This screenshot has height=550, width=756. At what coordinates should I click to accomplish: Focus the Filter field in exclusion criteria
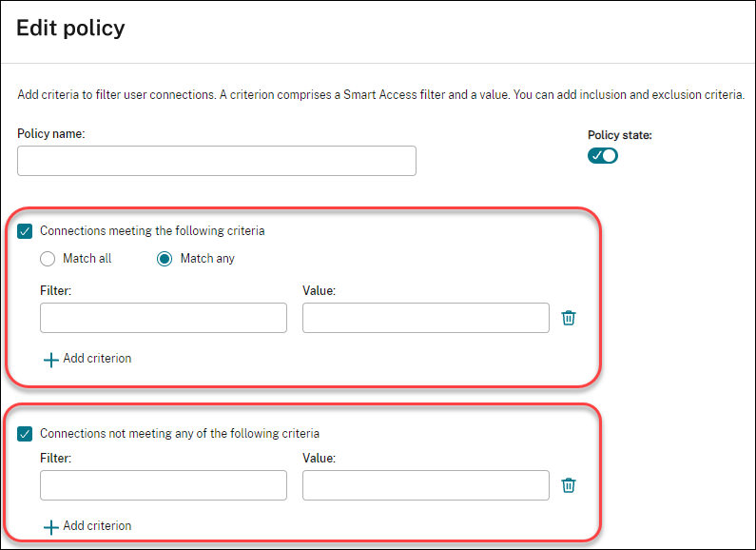163,485
